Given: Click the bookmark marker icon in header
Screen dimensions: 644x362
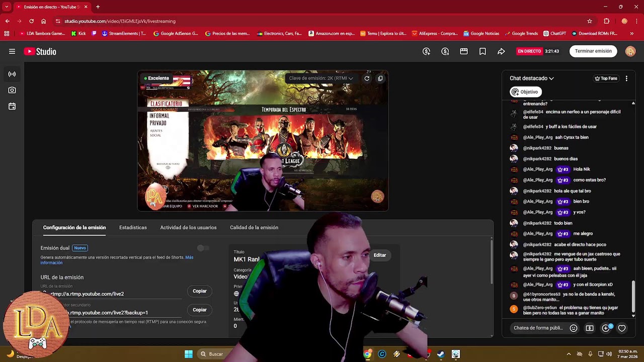Looking at the screenshot, I should [482, 51].
